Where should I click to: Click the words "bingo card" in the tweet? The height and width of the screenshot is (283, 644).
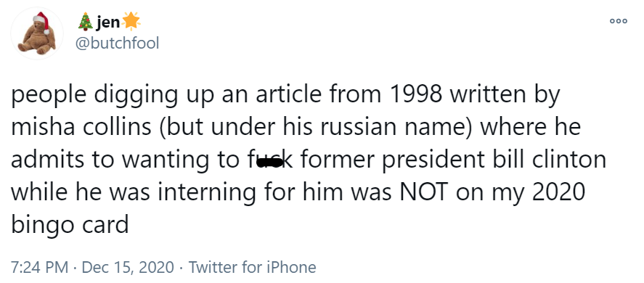pos(70,226)
